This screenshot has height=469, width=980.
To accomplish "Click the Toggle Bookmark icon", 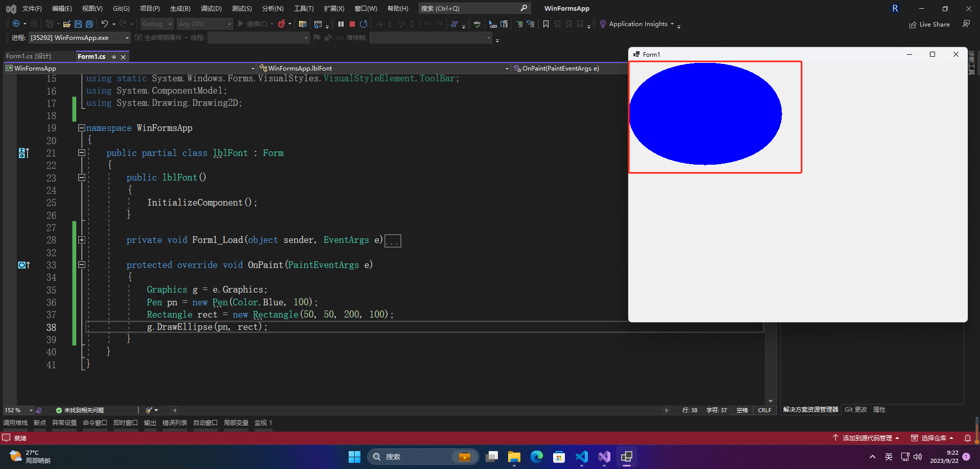I will [x=546, y=24].
